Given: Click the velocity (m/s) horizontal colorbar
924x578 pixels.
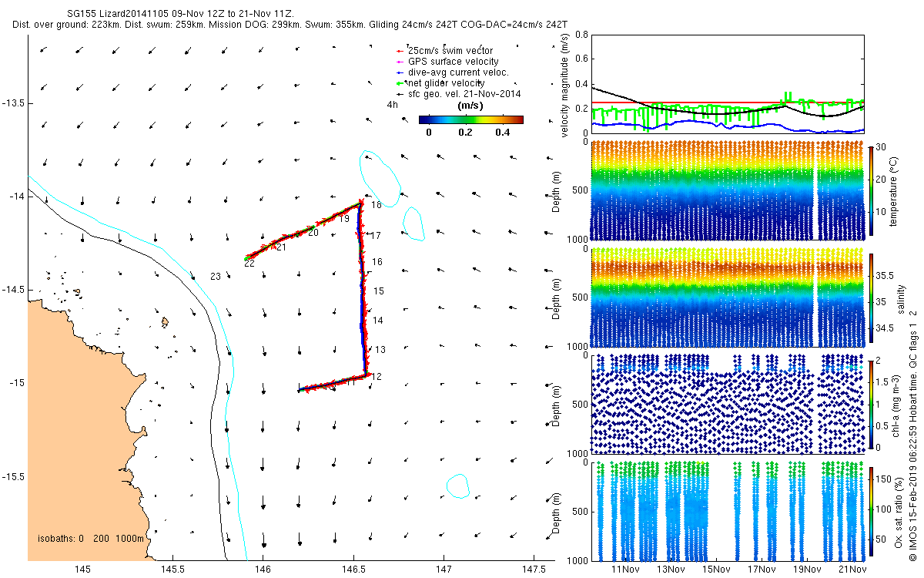Looking at the screenshot, I should click(x=470, y=119).
